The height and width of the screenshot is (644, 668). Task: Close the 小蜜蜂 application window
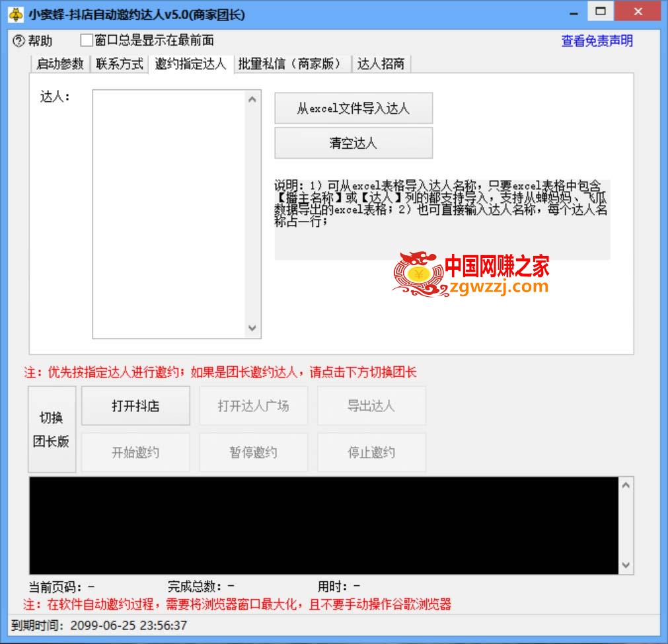coord(638,11)
